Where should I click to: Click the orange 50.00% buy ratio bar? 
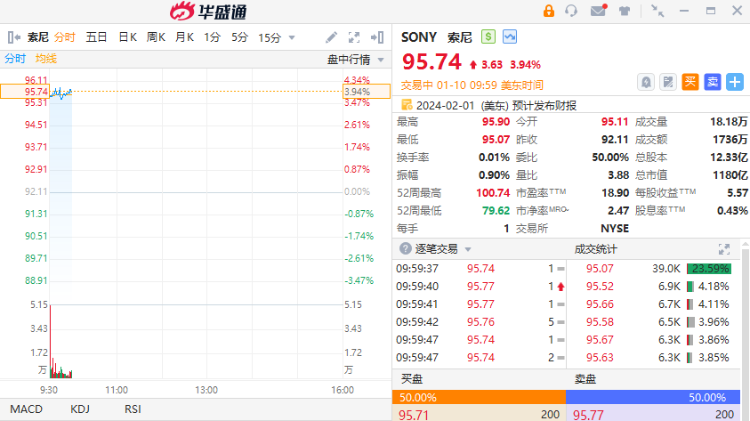[480, 397]
